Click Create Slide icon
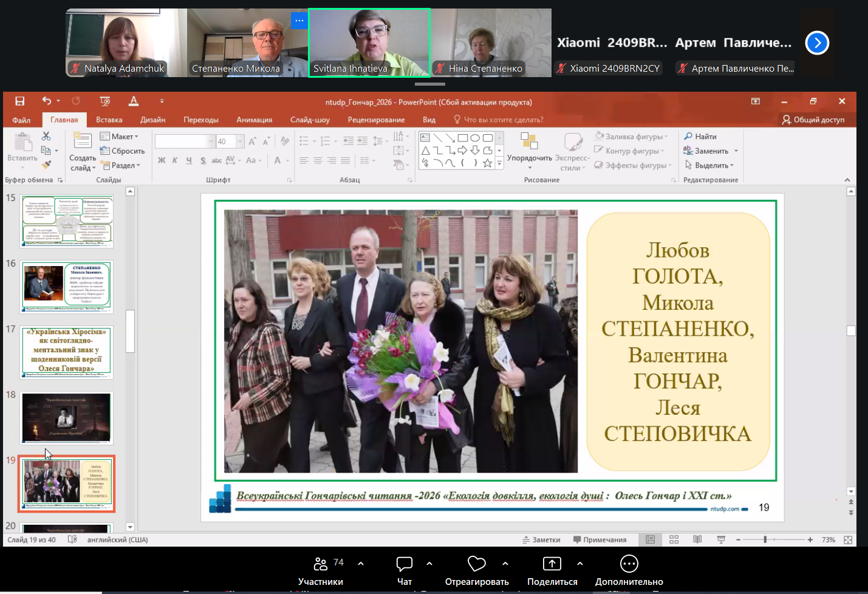This screenshot has height=594, width=868. [x=82, y=142]
